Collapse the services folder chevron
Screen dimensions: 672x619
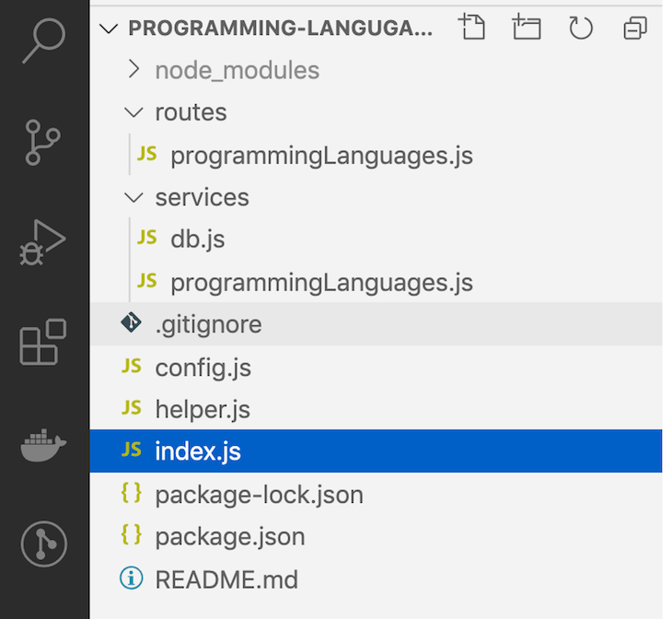(133, 197)
